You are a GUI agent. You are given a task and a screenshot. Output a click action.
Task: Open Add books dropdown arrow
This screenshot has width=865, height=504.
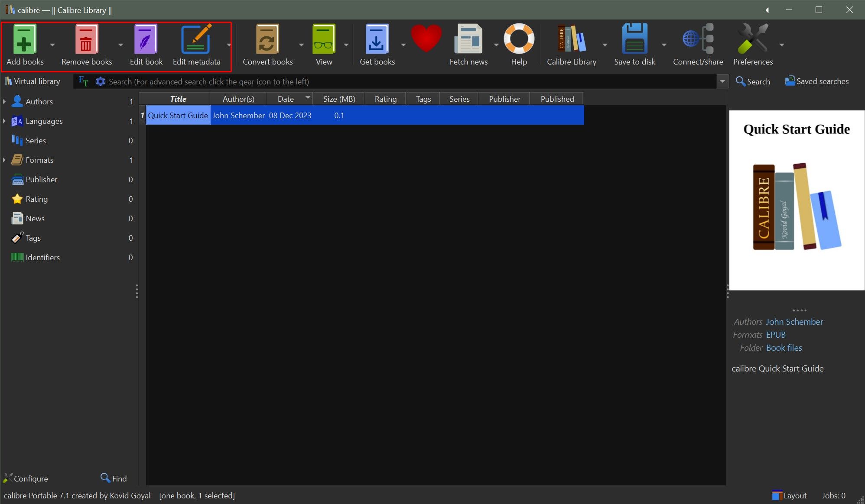52,45
